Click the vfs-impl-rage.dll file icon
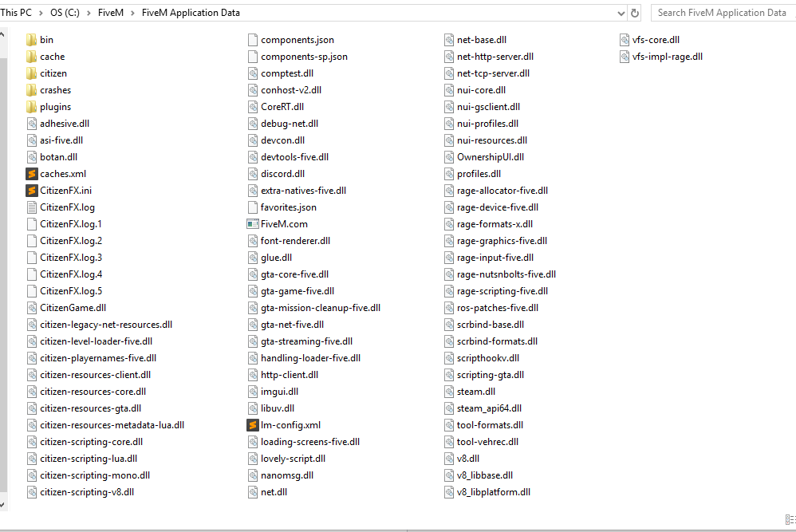The width and height of the screenshot is (796, 532). 625,57
